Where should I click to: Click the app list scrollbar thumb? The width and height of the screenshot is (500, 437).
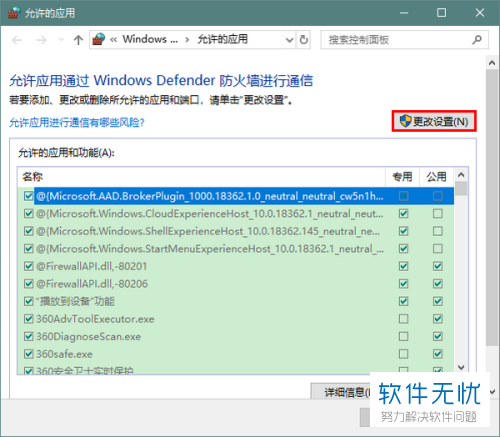coord(461,189)
